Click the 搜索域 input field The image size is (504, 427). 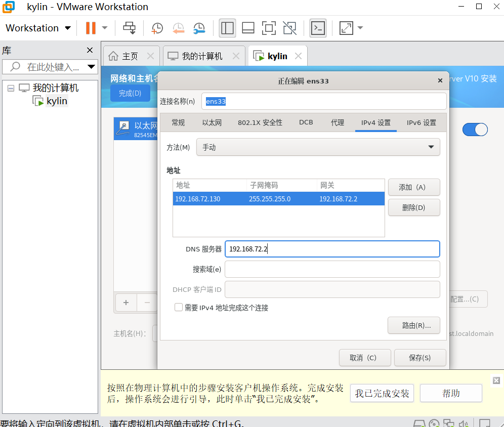tap(332, 269)
